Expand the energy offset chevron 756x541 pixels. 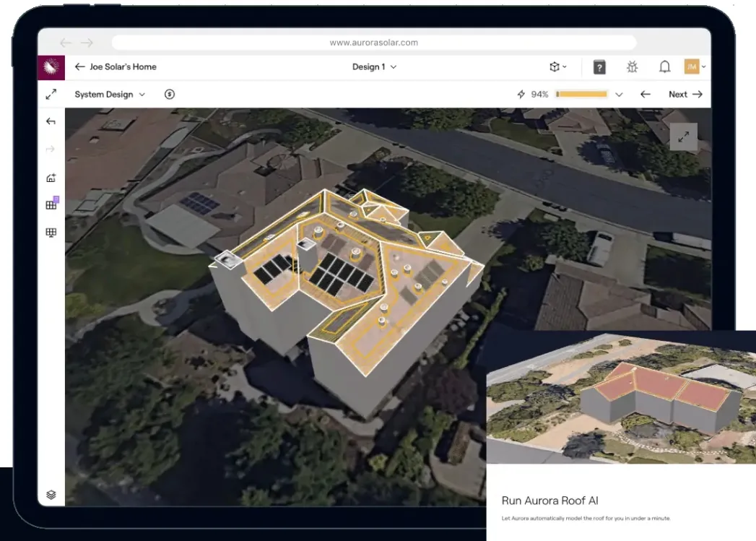pyautogui.click(x=619, y=95)
